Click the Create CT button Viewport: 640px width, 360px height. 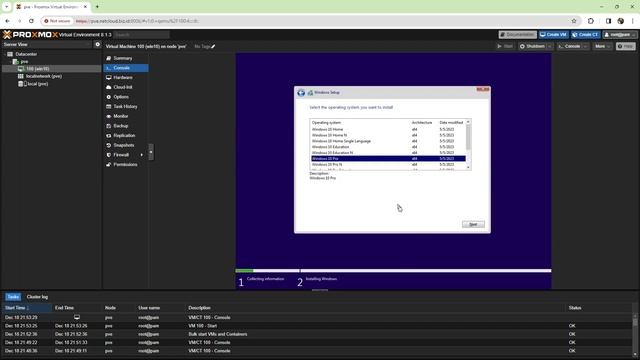(586, 35)
